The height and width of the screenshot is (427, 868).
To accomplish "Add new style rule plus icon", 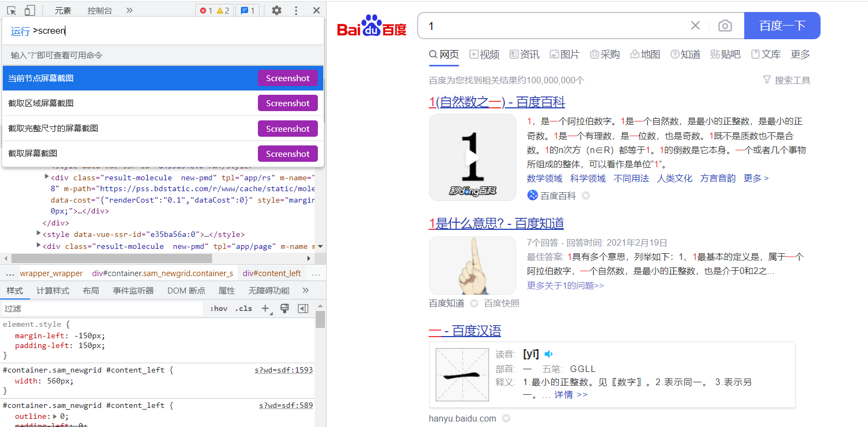I will [266, 309].
